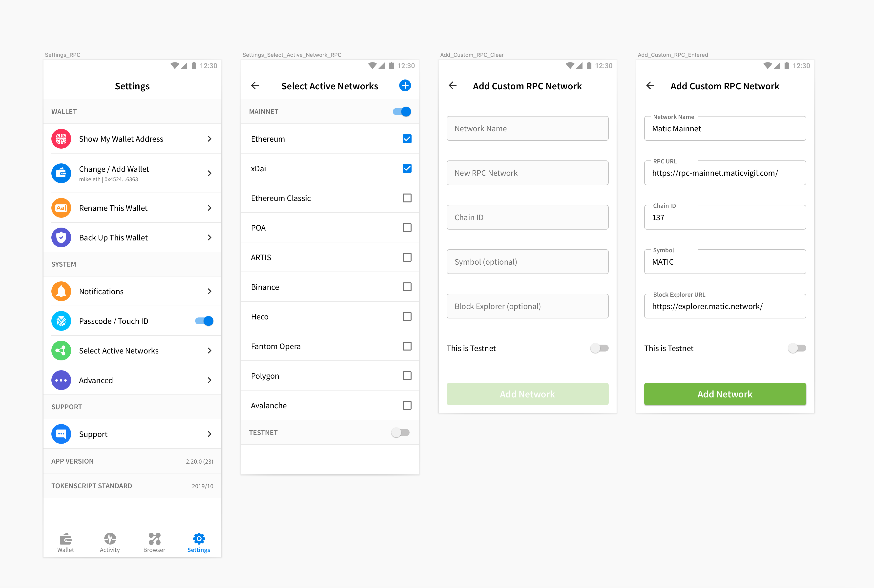Open Back Up This Wallet shield icon
The image size is (874, 588).
tap(61, 237)
